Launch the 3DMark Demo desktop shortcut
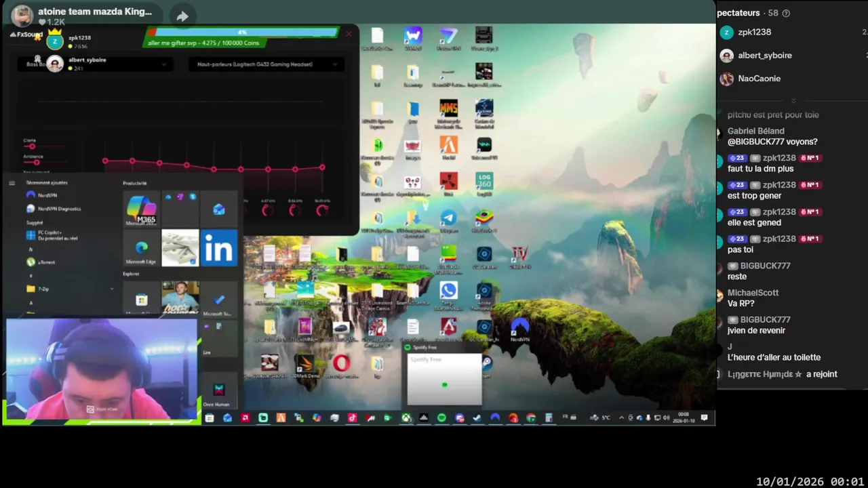This screenshot has width=868, height=488. pos(305,366)
